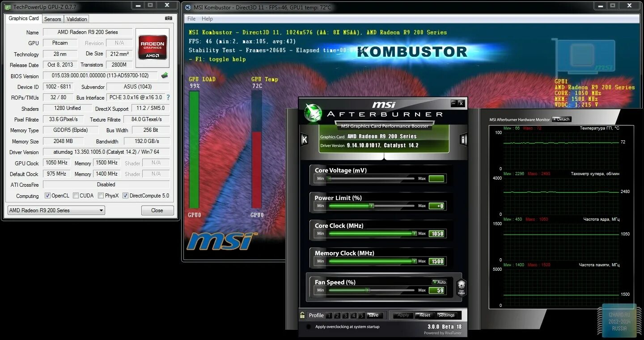Screen dimensions: 644x340
Task: Click the Fan Speed value field 59
Action: tap(436, 290)
